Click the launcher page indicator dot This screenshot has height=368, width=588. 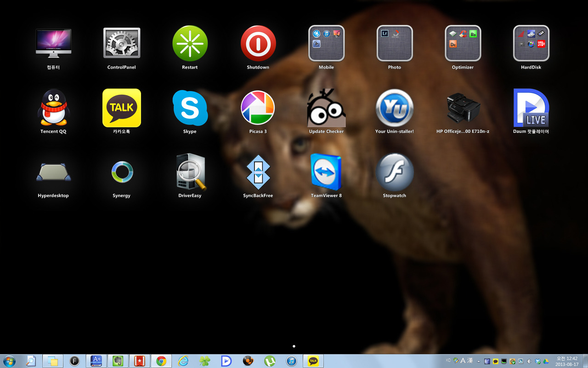[x=294, y=346]
